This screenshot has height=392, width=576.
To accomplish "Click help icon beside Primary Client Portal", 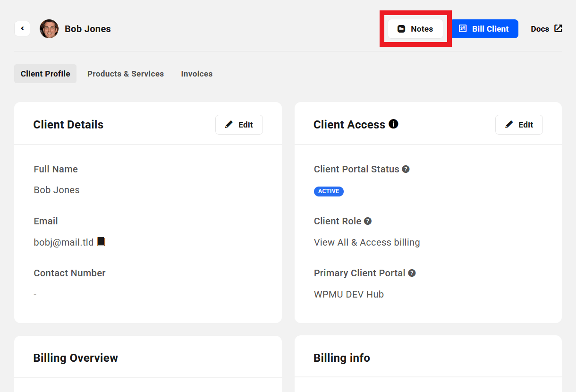I will pos(412,273).
